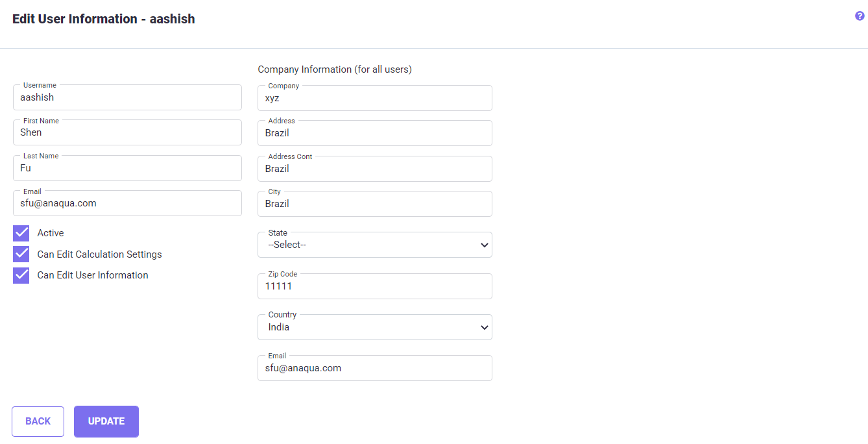Screen dimensions: 868x444
Task: Select the Last Name input box
Action: pos(127,168)
